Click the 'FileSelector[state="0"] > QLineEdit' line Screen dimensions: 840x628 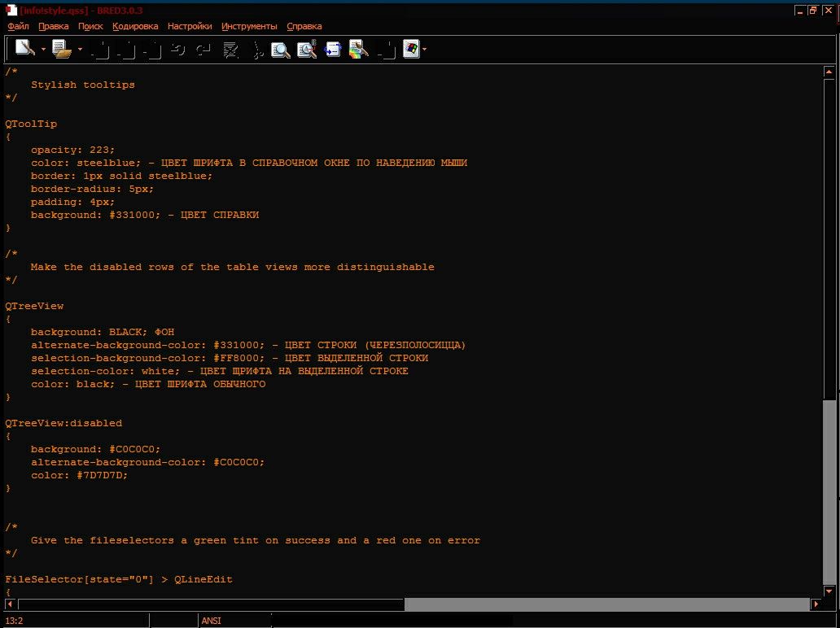[x=119, y=579]
